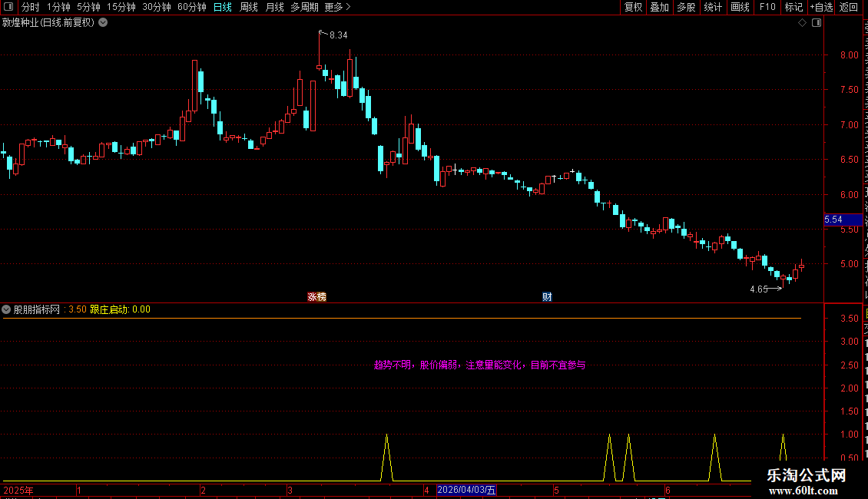Switch to the 分时 intraday view
868x499 pixels.
point(31,7)
